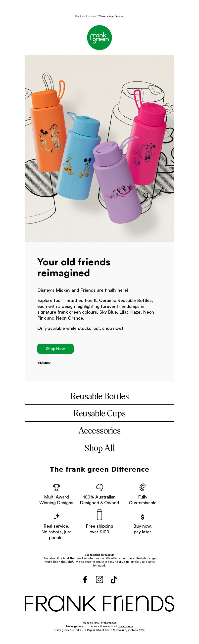Viewport: 199px width, 644px height.
Task: Click the paint palette Customisable icon
Action: tap(143, 487)
